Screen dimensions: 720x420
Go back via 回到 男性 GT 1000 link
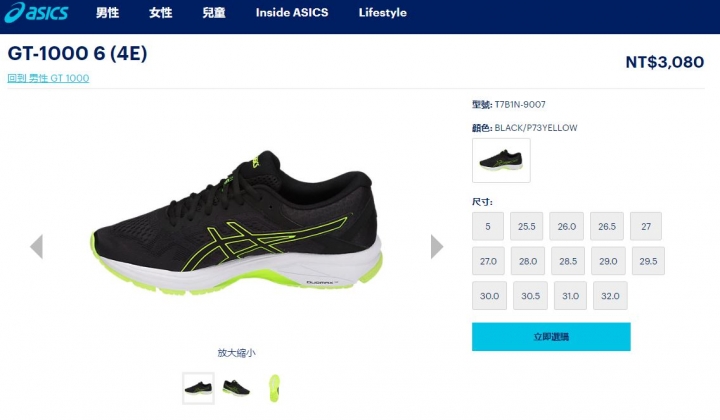(48, 78)
